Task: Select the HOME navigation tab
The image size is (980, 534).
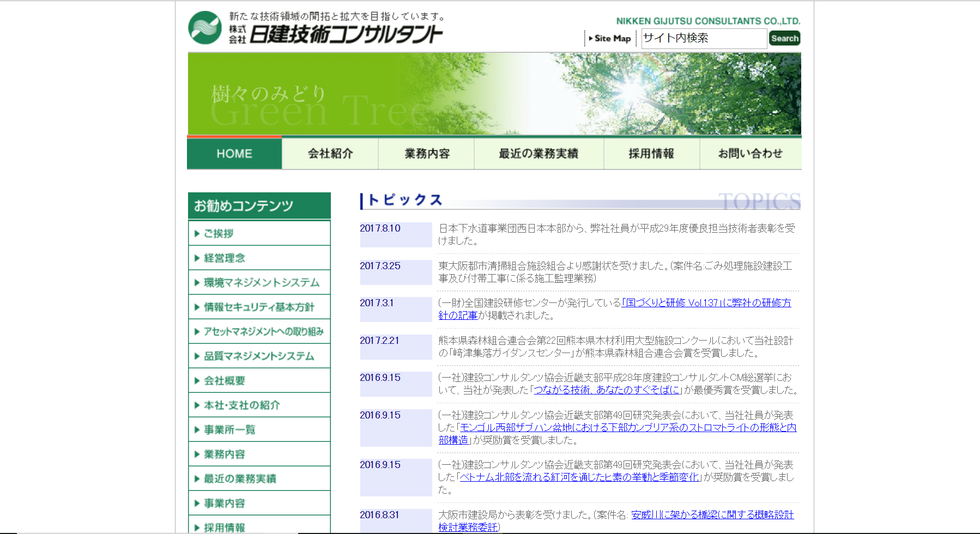Action: [234, 154]
